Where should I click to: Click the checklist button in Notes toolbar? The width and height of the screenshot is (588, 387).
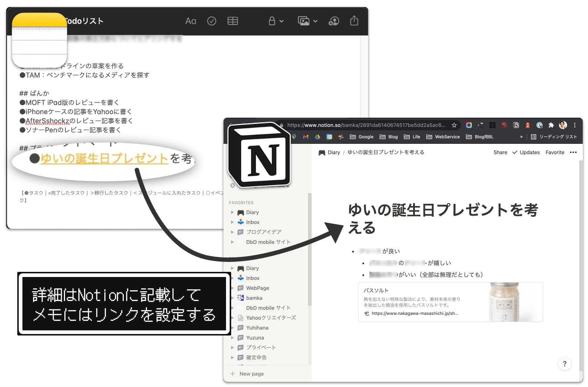click(212, 21)
